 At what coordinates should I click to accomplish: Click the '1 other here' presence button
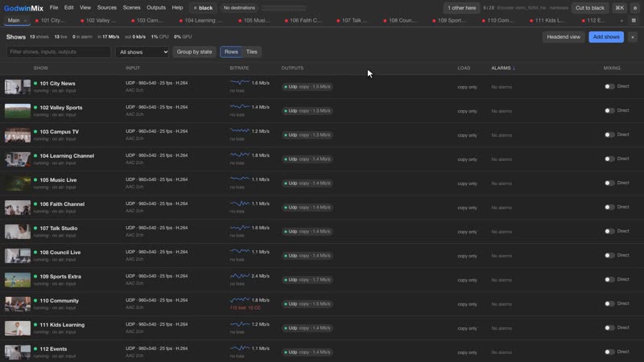tap(461, 8)
